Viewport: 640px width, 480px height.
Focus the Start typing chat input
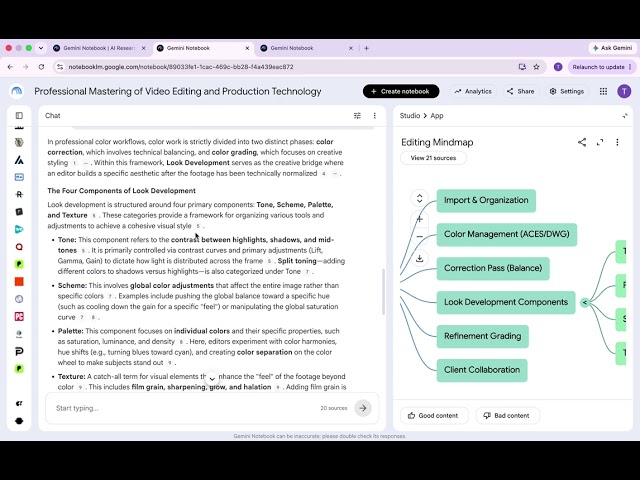point(186,408)
